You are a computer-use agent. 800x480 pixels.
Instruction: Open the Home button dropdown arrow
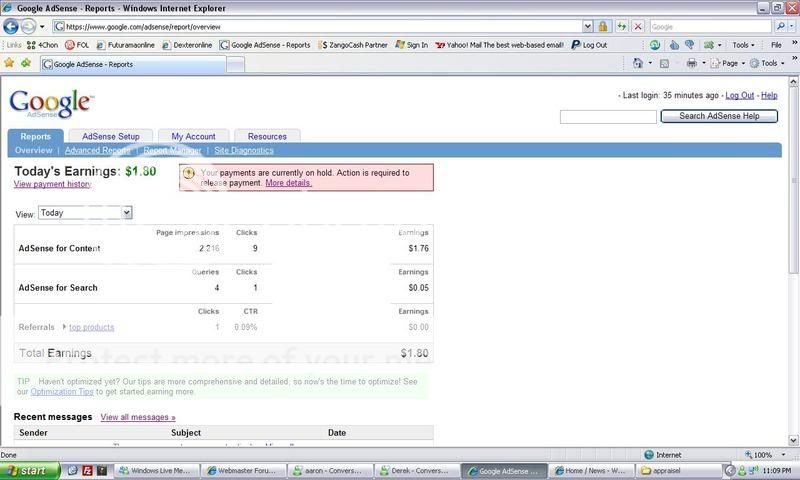click(650, 63)
